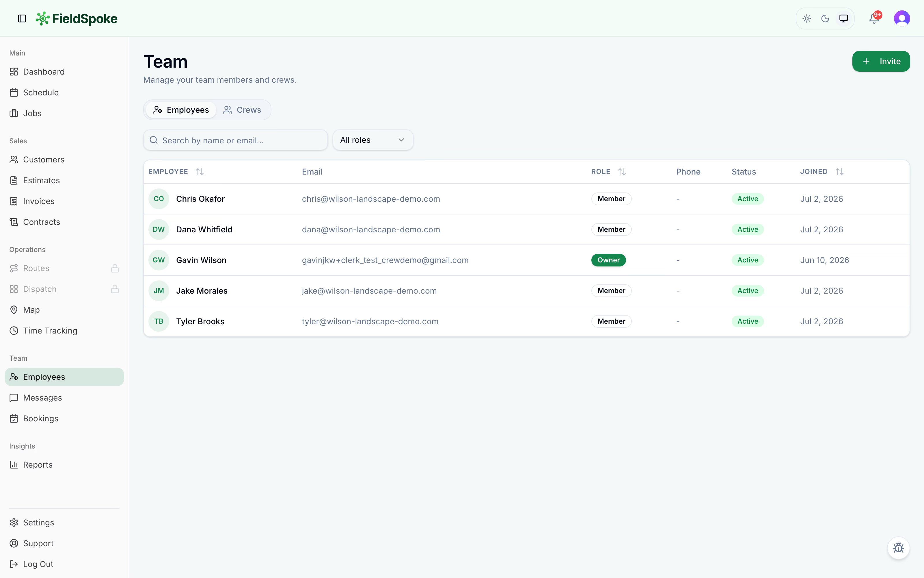
Task: Click the Time Tracking clock icon
Action: point(14,331)
